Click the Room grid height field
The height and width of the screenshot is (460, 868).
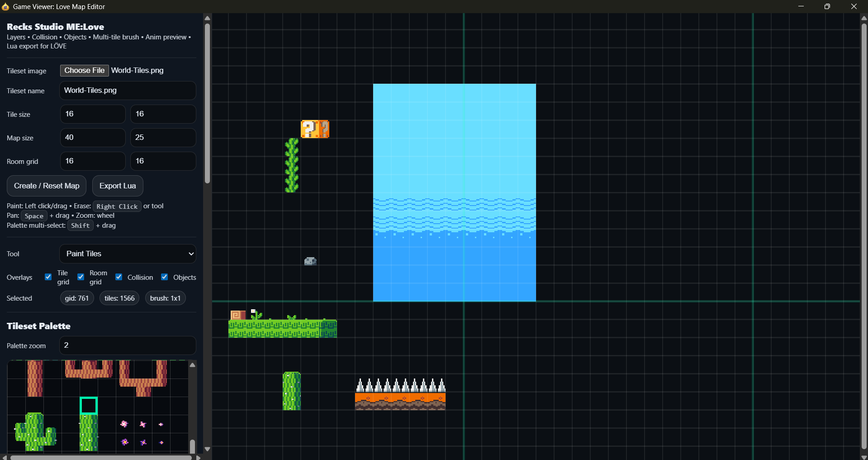(163, 161)
